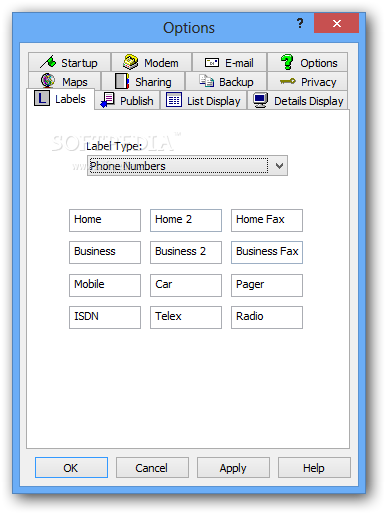Click the Home 2 label field
Image resolution: width=386 pixels, height=514 pixels.
pos(186,220)
